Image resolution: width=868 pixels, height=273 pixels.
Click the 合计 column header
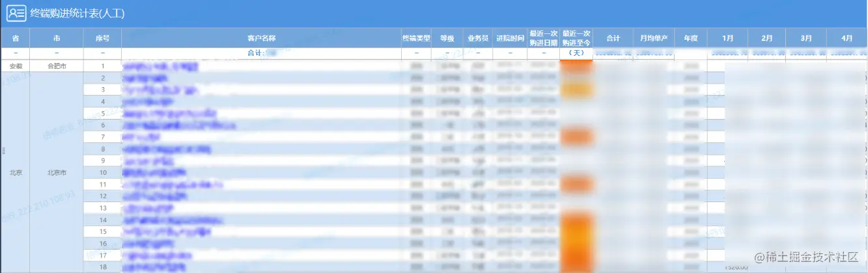coord(613,38)
